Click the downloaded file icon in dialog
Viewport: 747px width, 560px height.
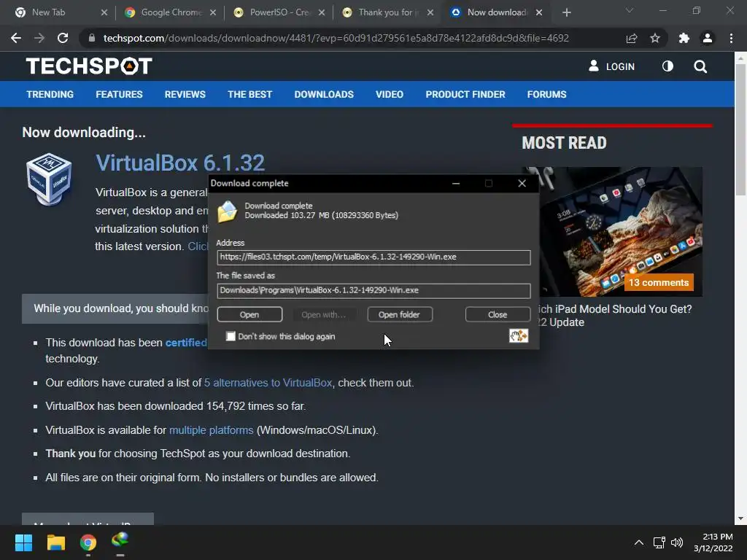(x=228, y=212)
